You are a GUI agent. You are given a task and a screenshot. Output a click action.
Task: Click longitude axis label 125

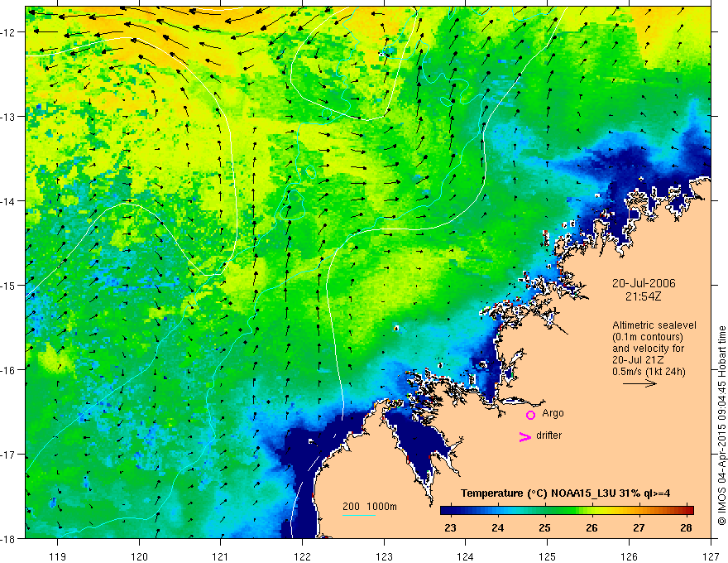pos(548,556)
